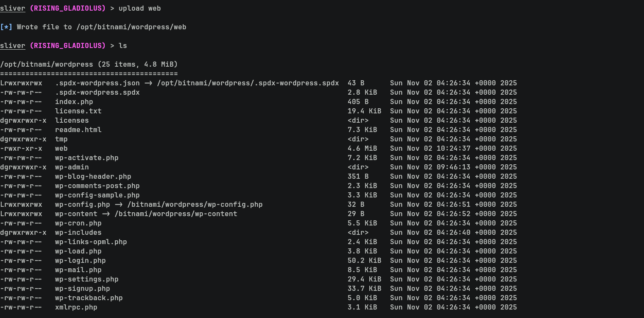This screenshot has height=318, width=644.
Task: Click the "upload web" command text
Action: click(x=139, y=8)
